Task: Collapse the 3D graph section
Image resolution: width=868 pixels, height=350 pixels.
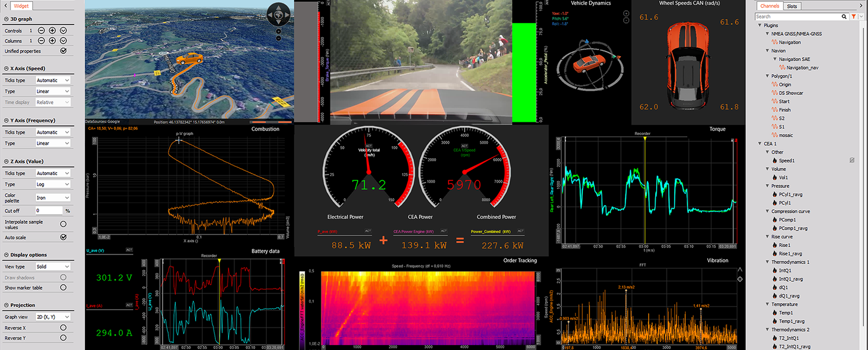Action: click(6, 19)
